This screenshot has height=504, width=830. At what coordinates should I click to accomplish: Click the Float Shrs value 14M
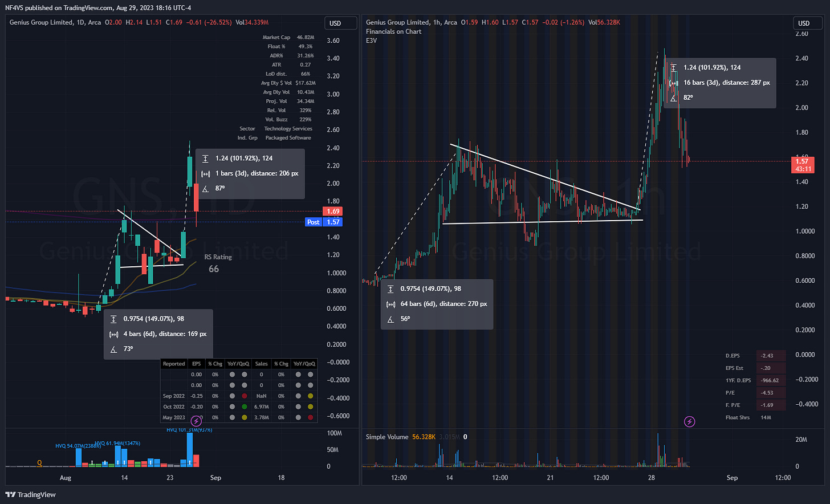[766, 418]
